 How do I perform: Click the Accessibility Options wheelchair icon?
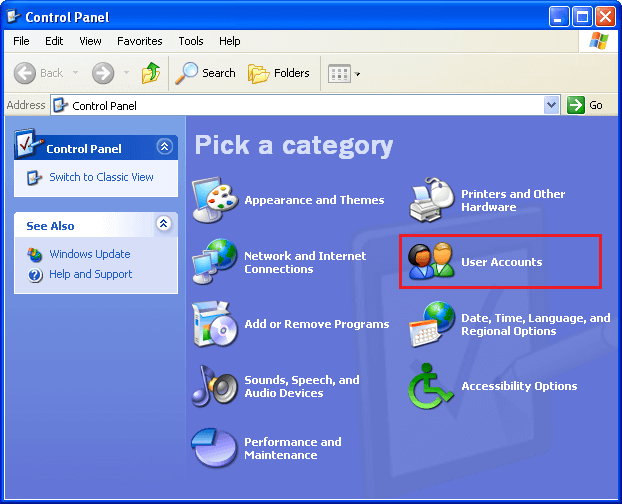click(431, 386)
